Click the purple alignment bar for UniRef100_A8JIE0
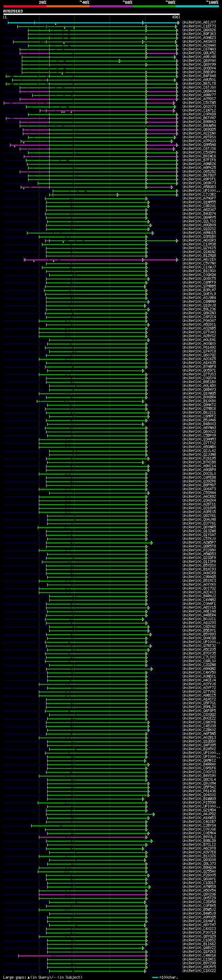 [101, 260]
